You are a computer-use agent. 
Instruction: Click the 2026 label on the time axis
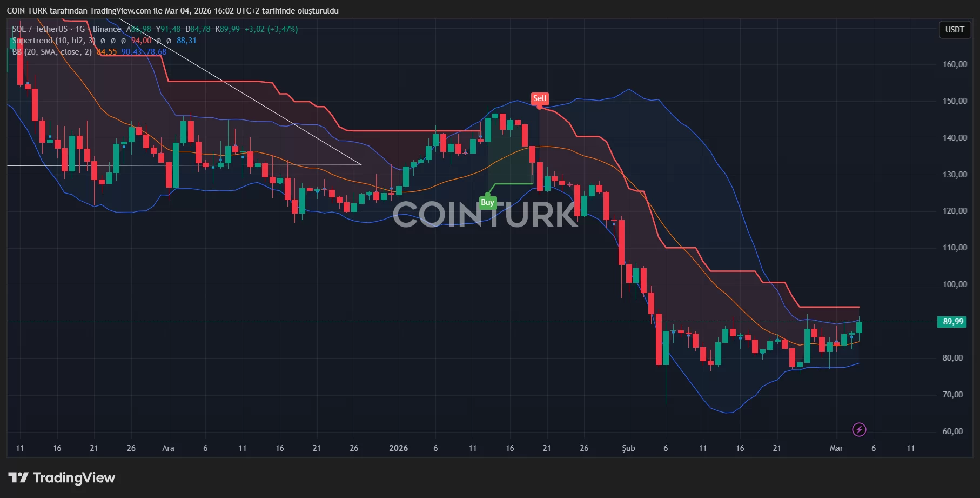[x=399, y=448]
